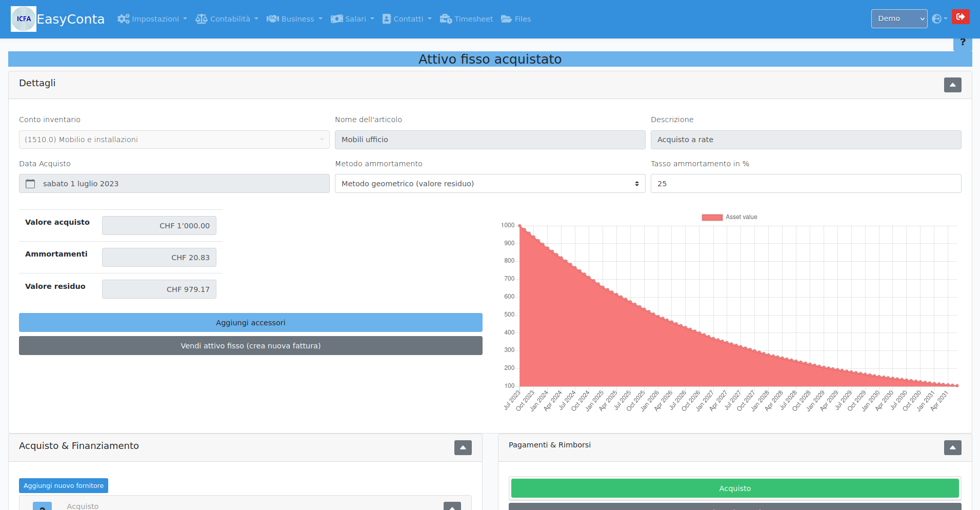Toggle the Asset value legend swatch
The width and height of the screenshot is (980, 510).
click(x=712, y=217)
